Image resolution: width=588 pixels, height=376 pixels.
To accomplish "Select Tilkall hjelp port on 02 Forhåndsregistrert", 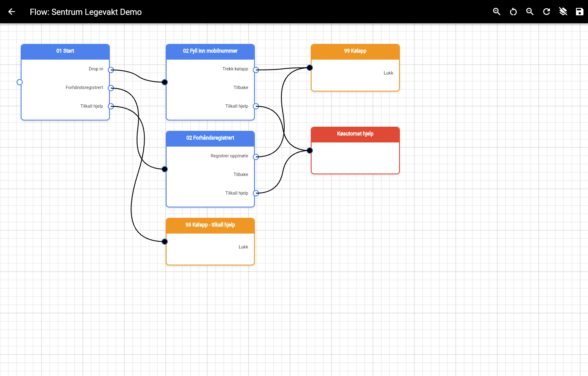I will point(256,193).
